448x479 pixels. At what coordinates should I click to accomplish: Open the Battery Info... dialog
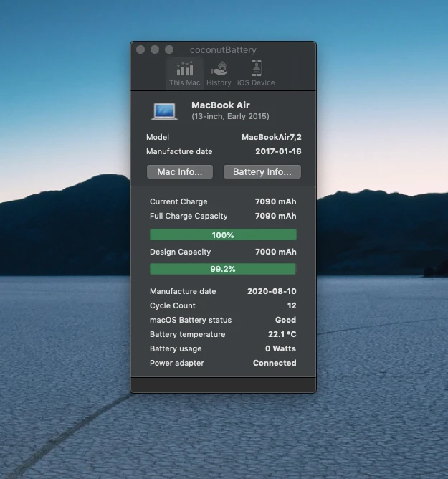click(262, 171)
